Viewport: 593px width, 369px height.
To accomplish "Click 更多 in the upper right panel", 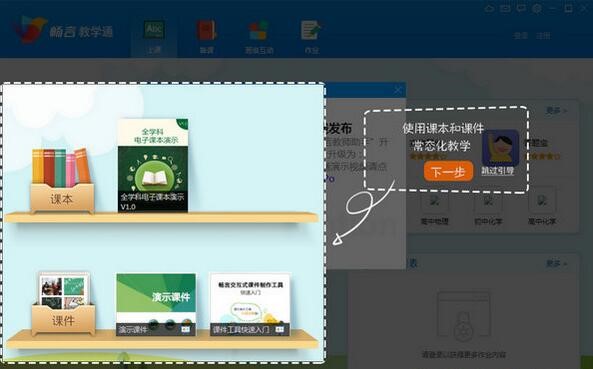I will [556, 111].
